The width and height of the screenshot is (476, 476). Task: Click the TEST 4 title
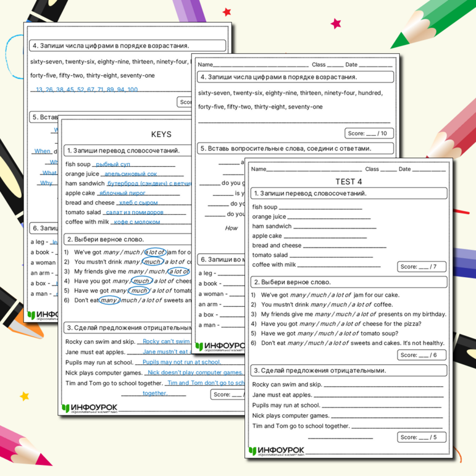click(x=348, y=182)
